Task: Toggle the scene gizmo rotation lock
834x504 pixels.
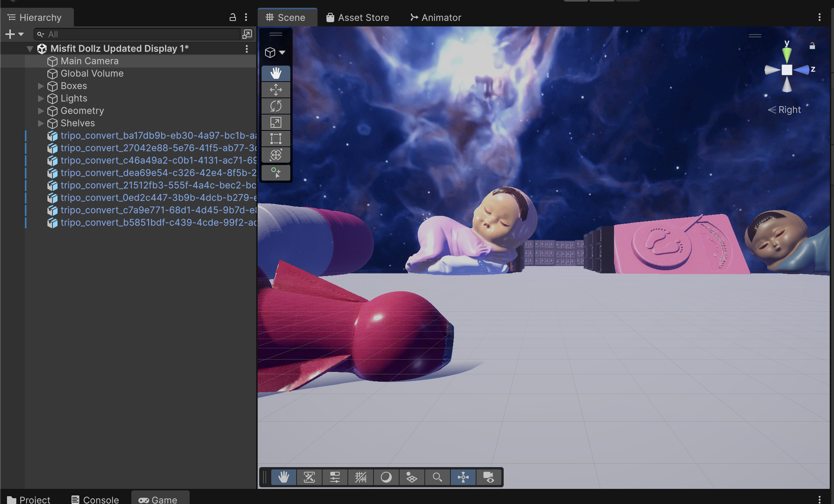Action: [812, 46]
